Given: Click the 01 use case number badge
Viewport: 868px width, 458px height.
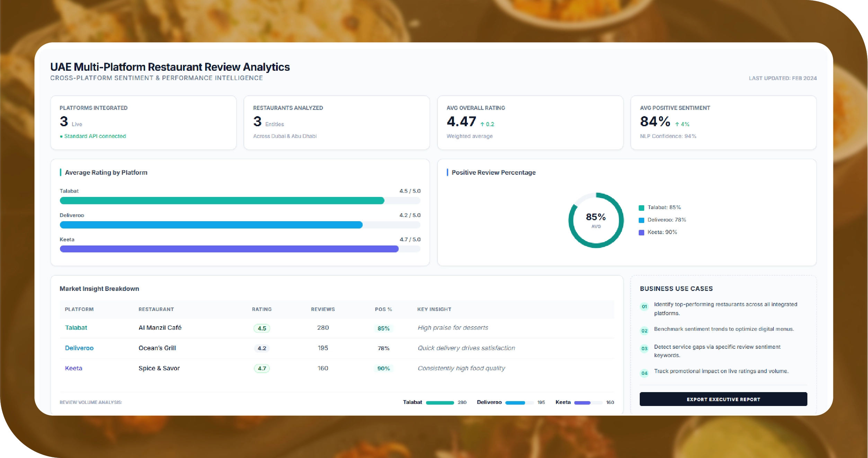Looking at the screenshot, I should click(x=644, y=306).
